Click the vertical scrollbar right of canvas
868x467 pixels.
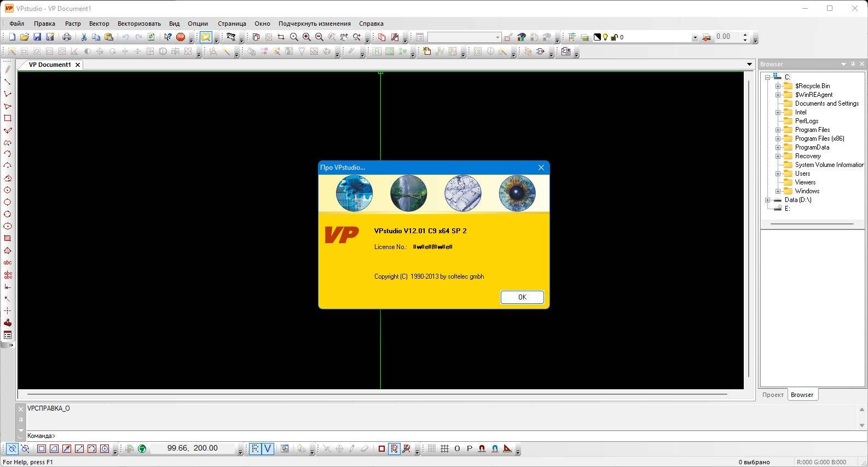tap(749, 230)
